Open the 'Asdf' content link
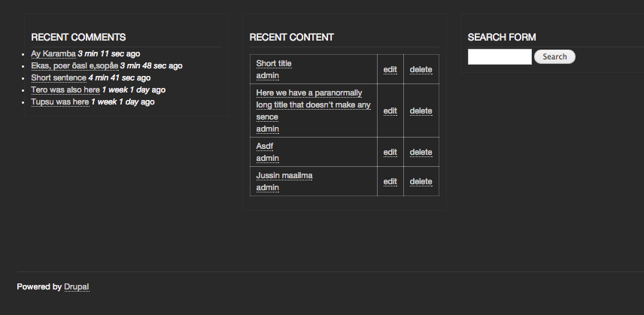The image size is (644, 315). tap(265, 146)
